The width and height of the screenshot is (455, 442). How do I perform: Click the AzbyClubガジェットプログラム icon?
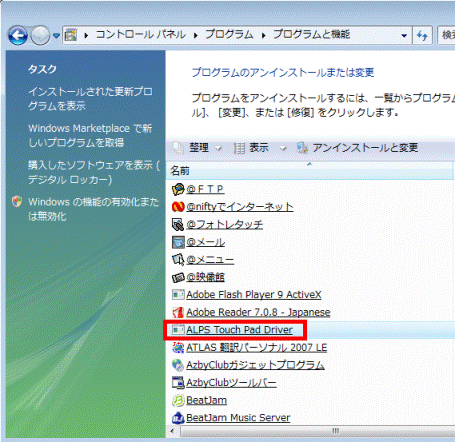(178, 365)
